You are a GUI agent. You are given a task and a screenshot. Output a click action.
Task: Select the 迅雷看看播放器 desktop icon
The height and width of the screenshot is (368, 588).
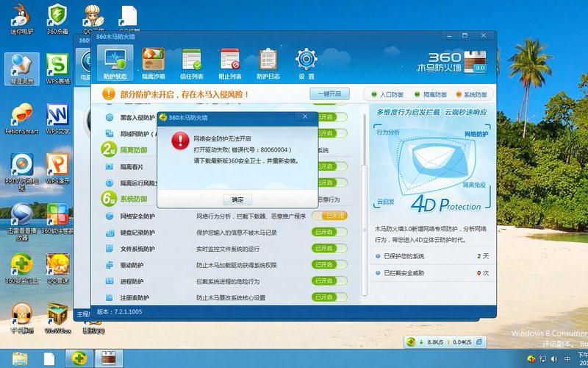(x=22, y=222)
